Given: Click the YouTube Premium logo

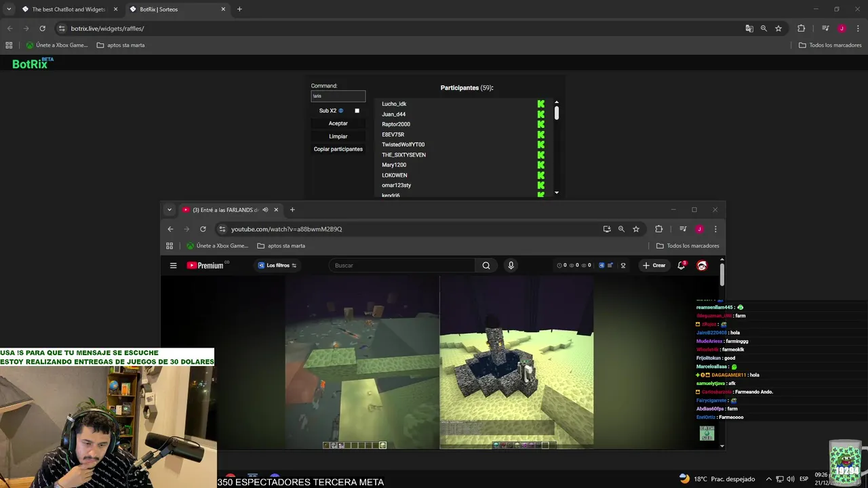Looking at the screenshot, I should click(x=207, y=266).
